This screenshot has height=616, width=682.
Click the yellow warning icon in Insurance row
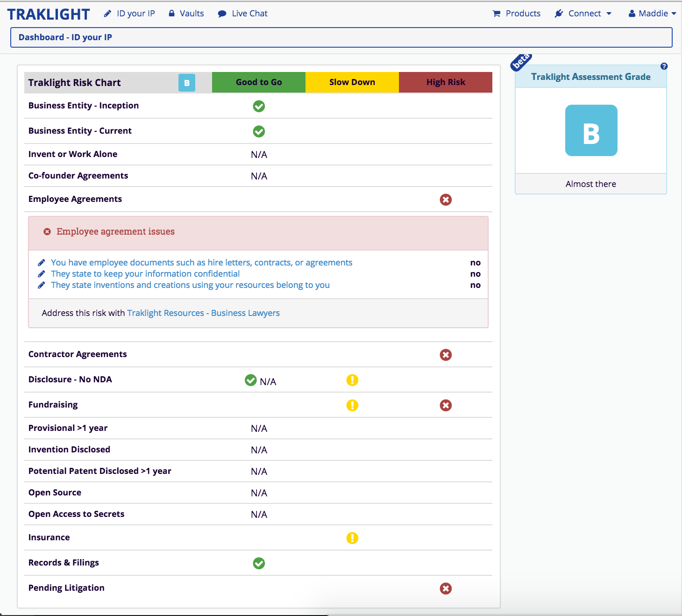pyautogui.click(x=352, y=538)
